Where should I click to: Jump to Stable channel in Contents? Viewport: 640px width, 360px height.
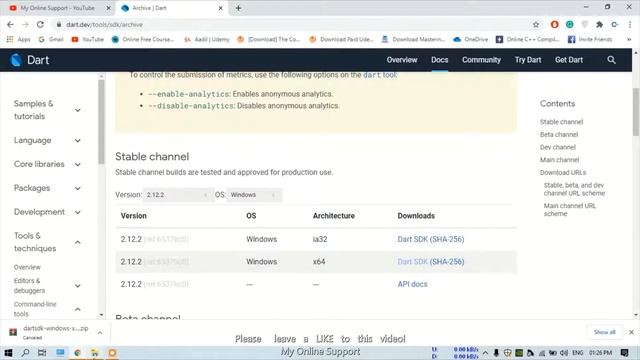coord(561,122)
